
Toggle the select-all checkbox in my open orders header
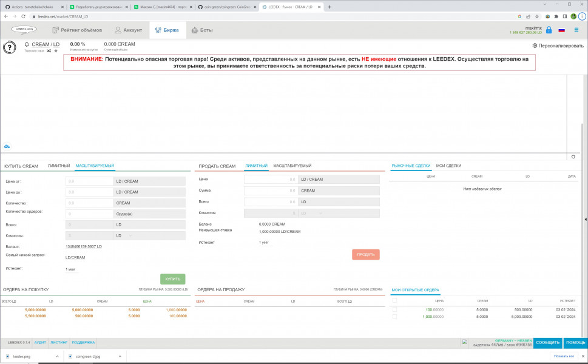(x=394, y=300)
